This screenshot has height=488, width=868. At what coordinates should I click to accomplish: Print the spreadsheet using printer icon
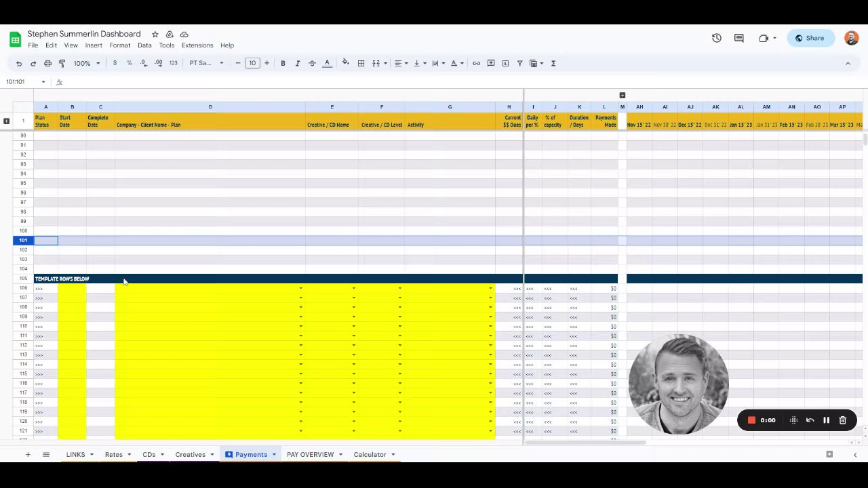point(47,63)
